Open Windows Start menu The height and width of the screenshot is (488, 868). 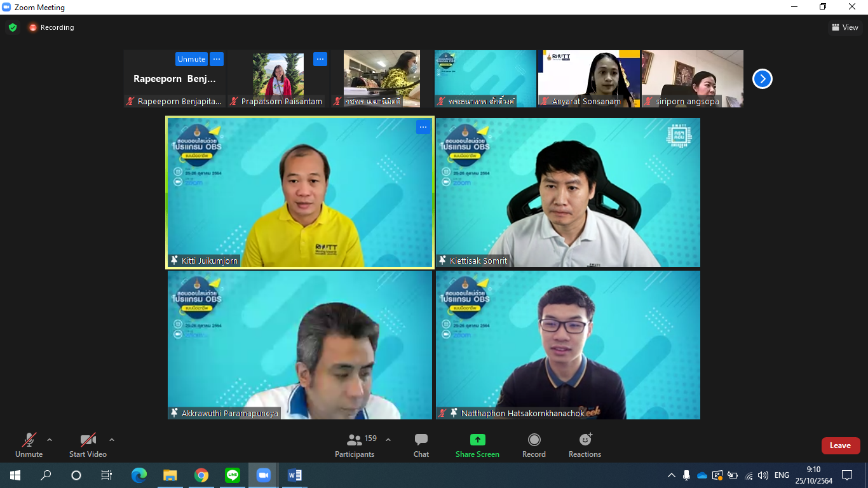tap(15, 475)
